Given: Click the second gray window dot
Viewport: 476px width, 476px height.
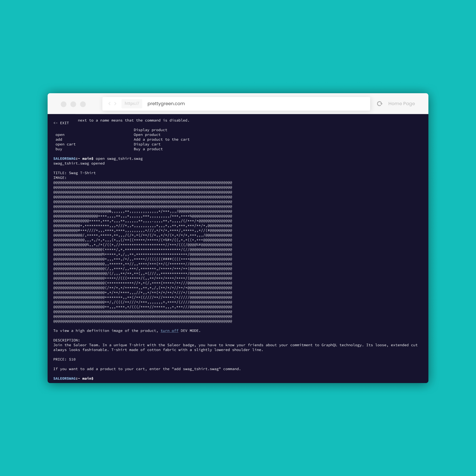Looking at the screenshot, I should point(73,104).
